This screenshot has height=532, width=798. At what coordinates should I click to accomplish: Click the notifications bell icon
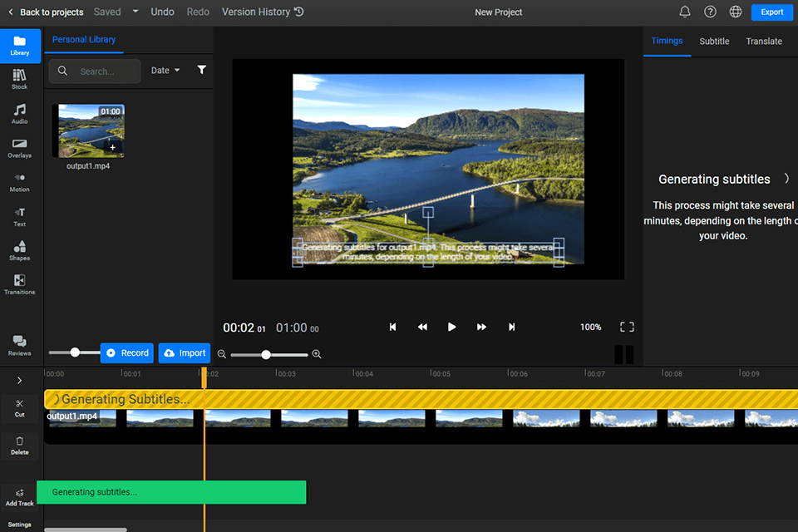coord(685,12)
